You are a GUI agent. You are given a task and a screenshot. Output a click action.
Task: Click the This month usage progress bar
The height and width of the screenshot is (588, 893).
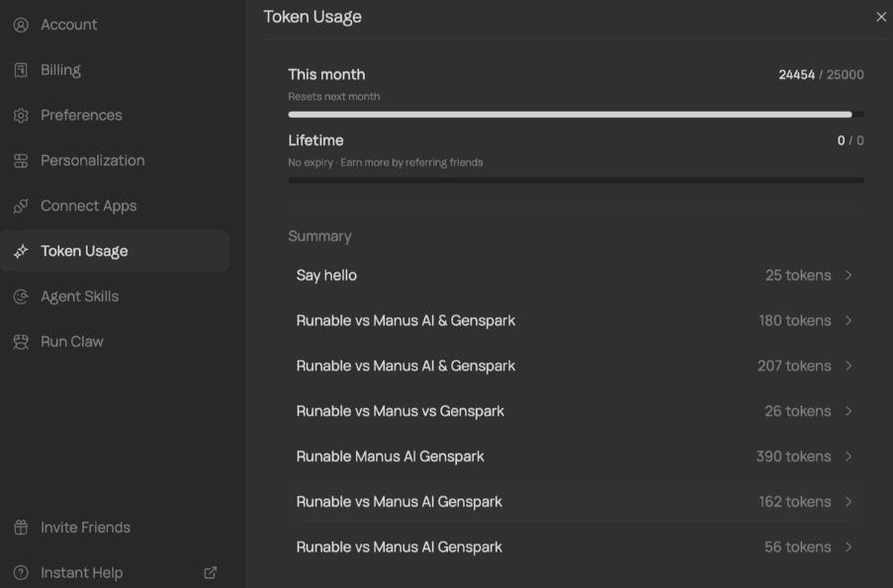pyautogui.click(x=576, y=115)
